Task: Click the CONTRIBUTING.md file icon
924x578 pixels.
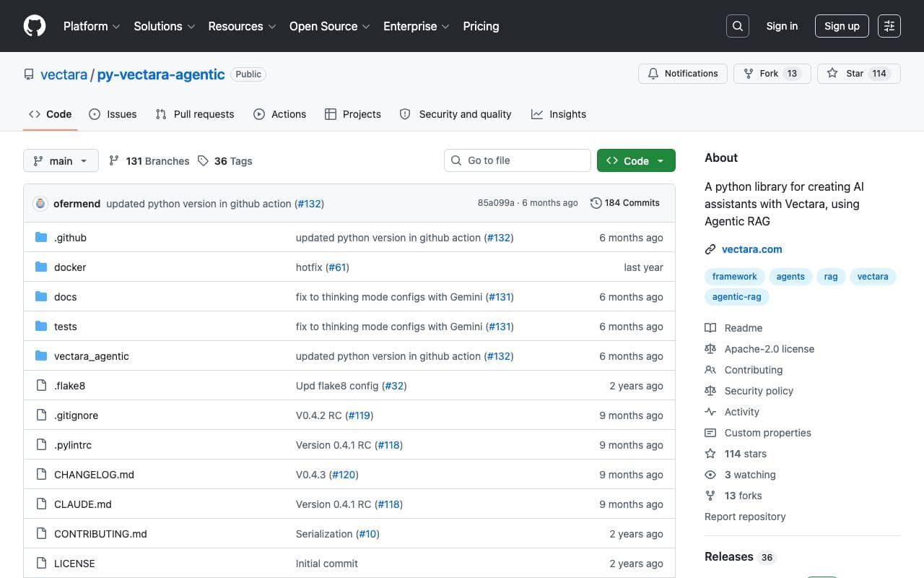Action: point(41,534)
